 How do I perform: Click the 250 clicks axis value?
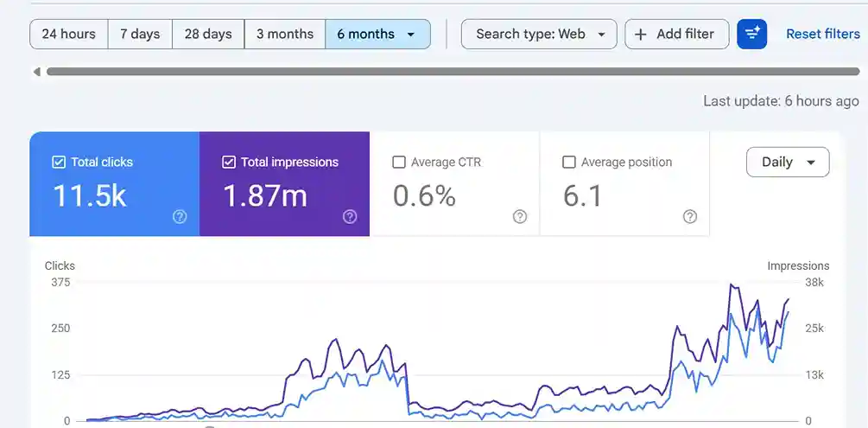pos(60,329)
